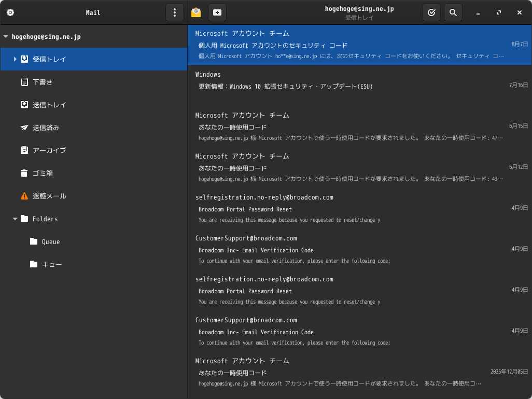This screenshot has height=399, width=532.
Task: Click the 下書き drafts icon
Action: click(x=24, y=82)
